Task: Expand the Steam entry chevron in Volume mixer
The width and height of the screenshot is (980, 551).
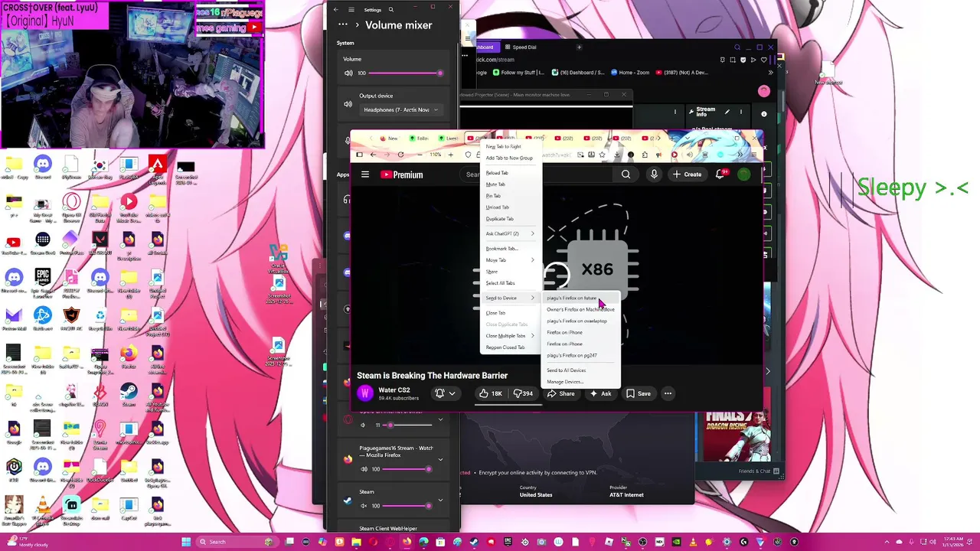Action: point(440,502)
